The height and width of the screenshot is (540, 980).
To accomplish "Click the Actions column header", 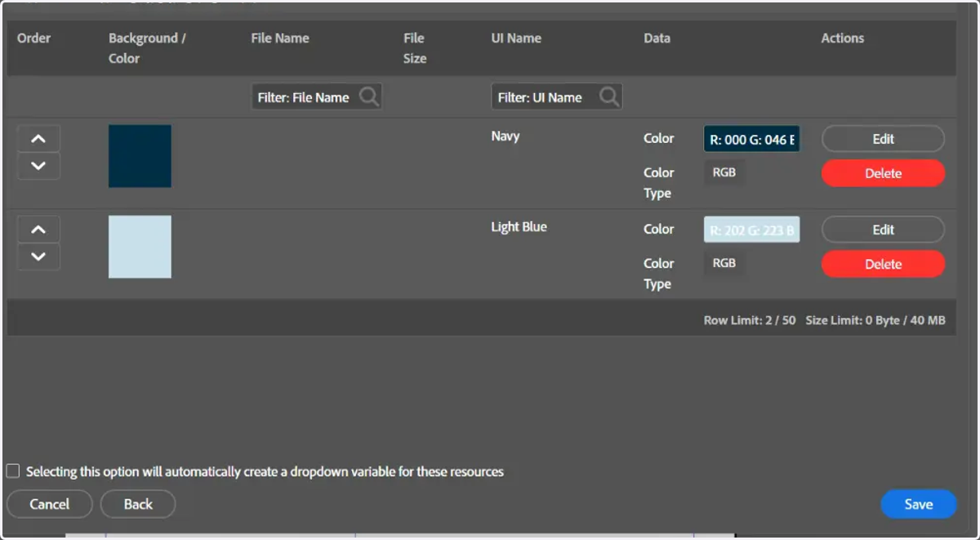I will (x=843, y=38).
